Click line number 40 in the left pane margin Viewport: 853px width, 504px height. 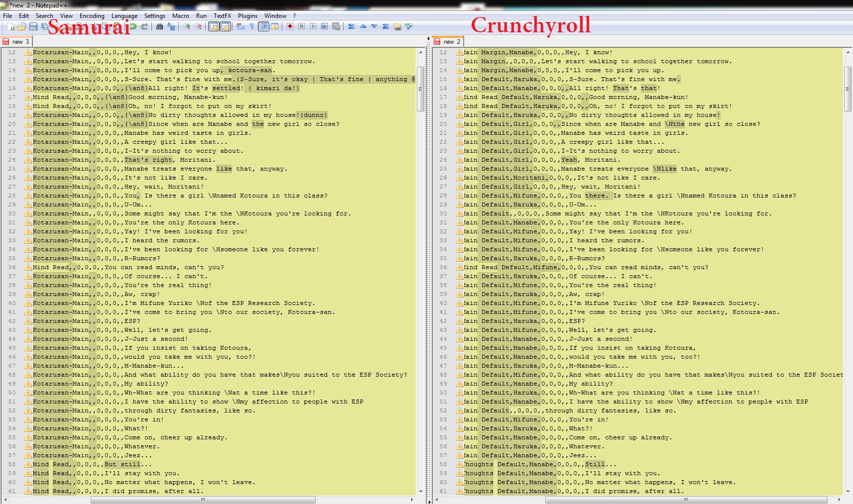12,303
